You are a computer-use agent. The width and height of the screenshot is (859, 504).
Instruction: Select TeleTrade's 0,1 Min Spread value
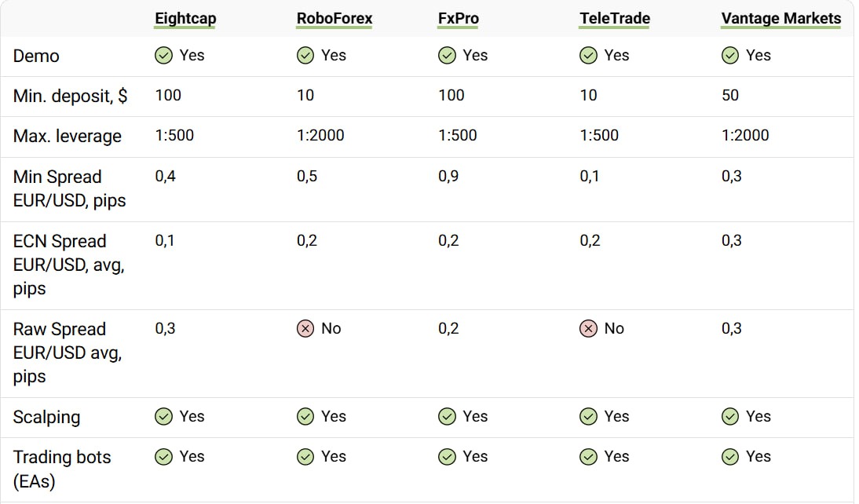pyautogui.click(x=590, y=177)
